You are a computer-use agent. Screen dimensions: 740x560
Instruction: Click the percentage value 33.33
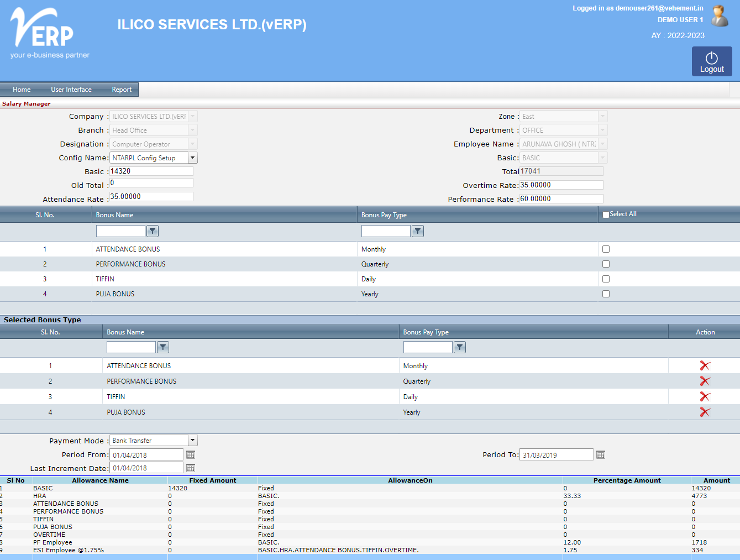pos(572,496)
